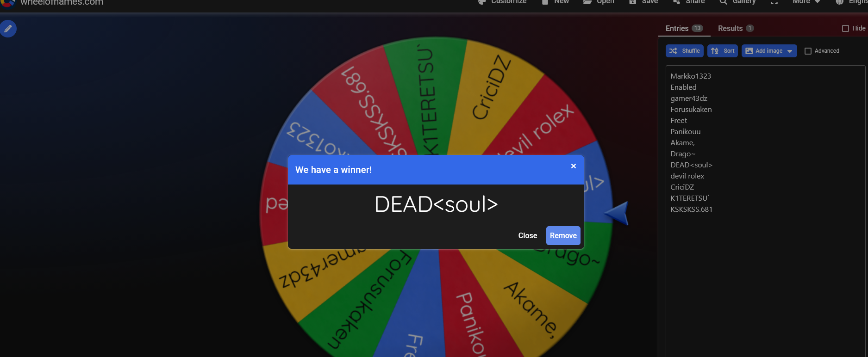Select the Entries tab
Viewport: 868px width, 357px height.
(684, 28)
